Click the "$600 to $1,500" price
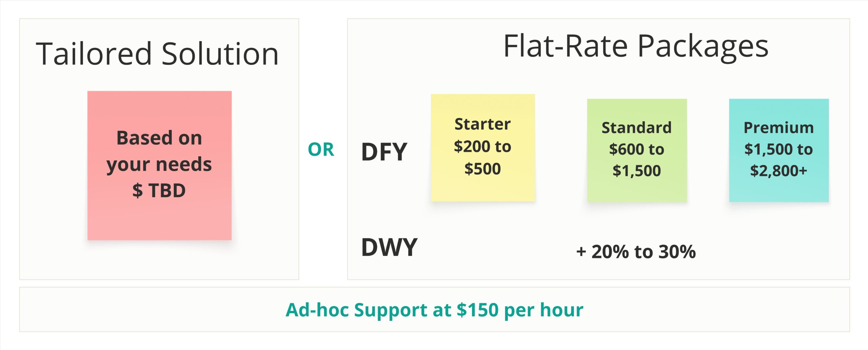 636,160
